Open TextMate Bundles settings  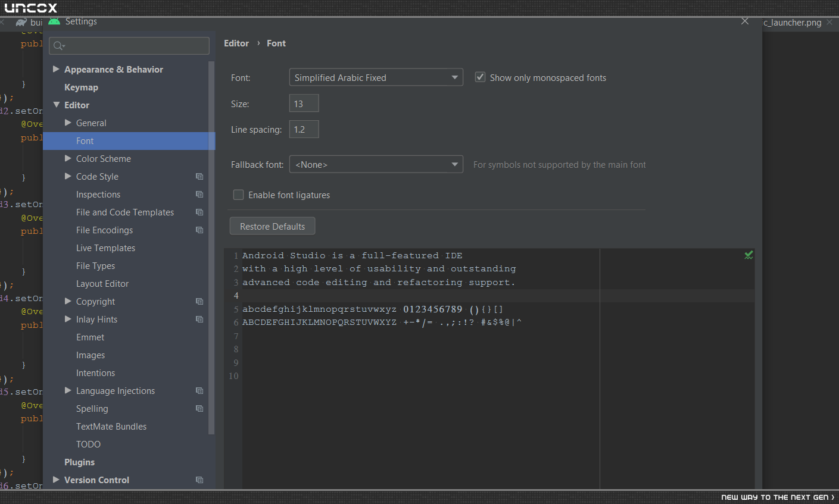pyautogui.click(x=111, y=427)
